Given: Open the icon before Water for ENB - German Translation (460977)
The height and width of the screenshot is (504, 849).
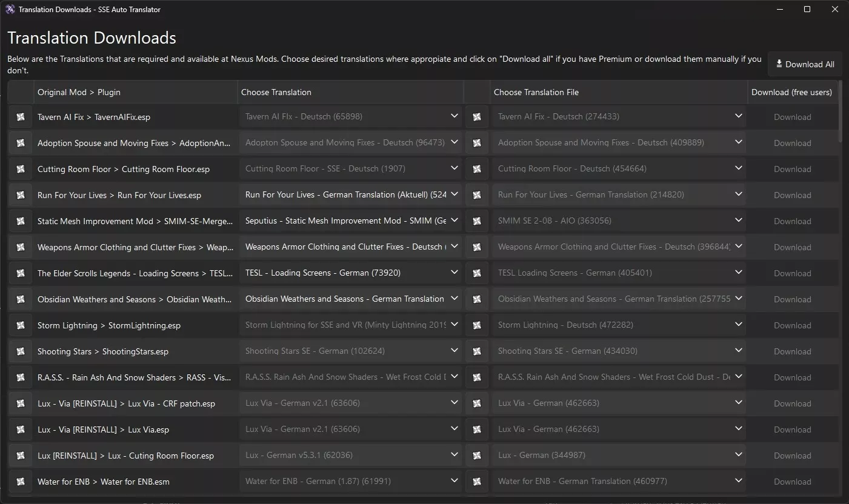Looking at the screenshot, I should point(477,482).
